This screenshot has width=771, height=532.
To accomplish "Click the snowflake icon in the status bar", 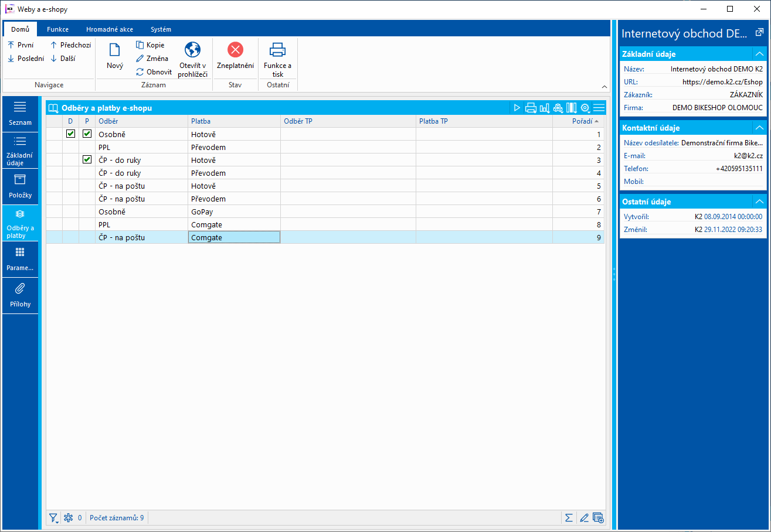I will (x=67, y=518).
